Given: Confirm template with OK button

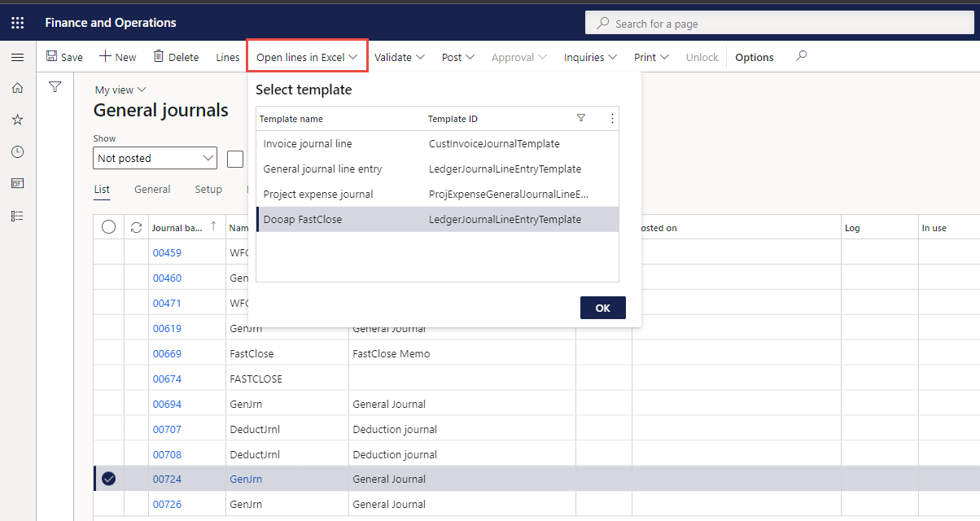Looking at the screenshot, I should click(x=602, y=308).
